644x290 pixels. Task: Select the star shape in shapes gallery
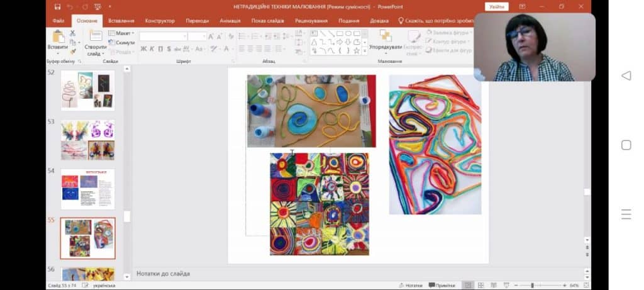[x=357, y=50]
